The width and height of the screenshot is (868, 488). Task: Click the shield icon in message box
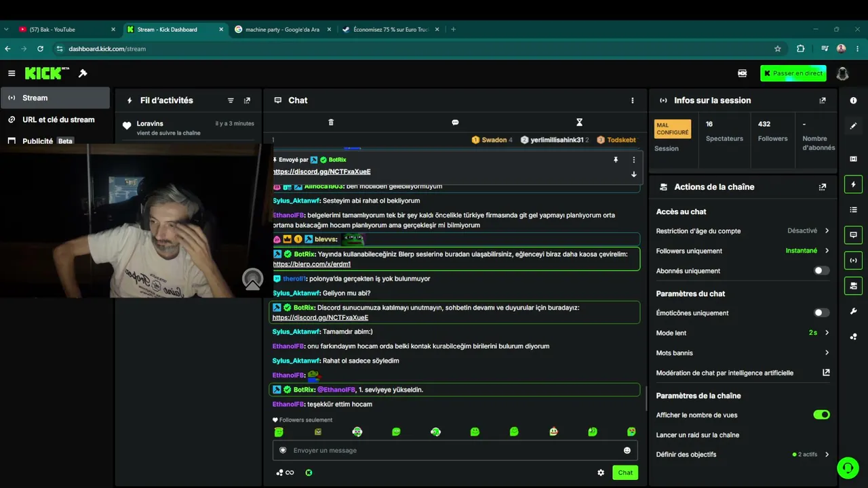point(283,450)
